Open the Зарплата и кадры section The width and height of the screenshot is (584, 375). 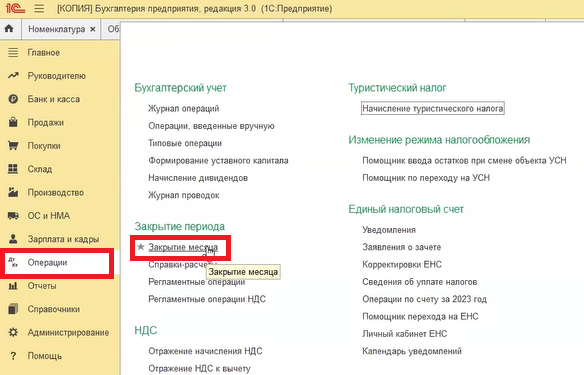point(63,239)
